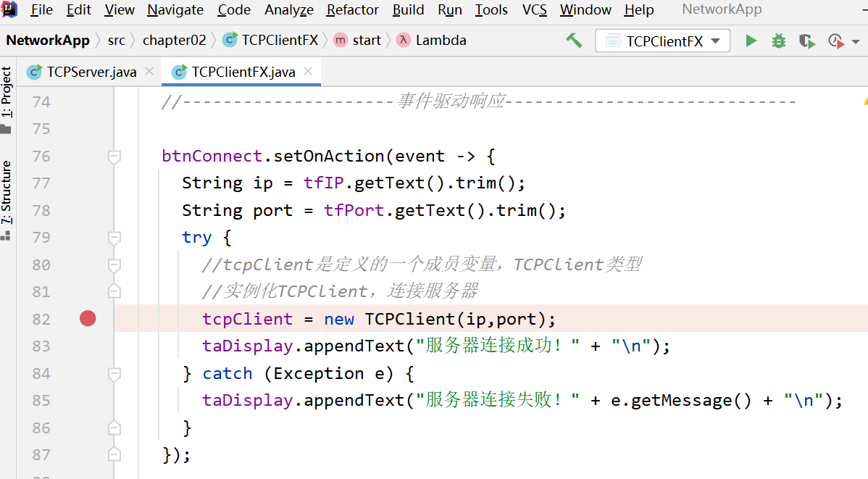Open the File menu
The width and height of the screenshot is (868, 479).
41,10
